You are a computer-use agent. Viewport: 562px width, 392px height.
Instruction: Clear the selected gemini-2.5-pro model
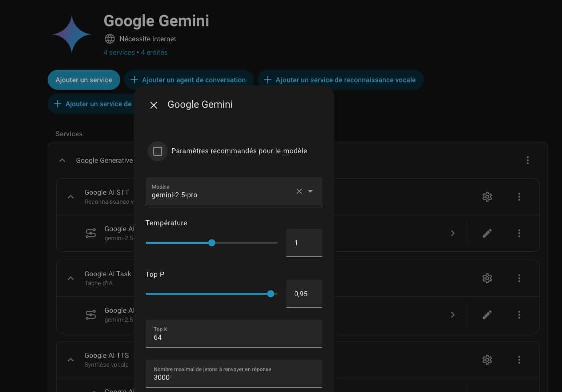tap(299, 191)
